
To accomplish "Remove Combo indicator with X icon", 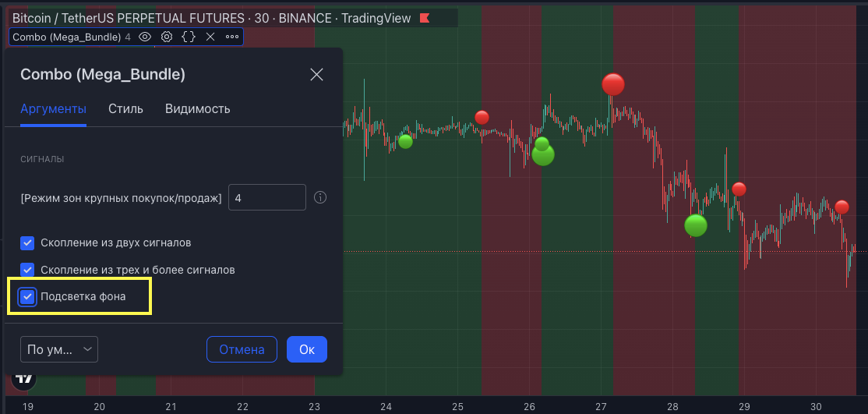I will [x=210, y=37].
